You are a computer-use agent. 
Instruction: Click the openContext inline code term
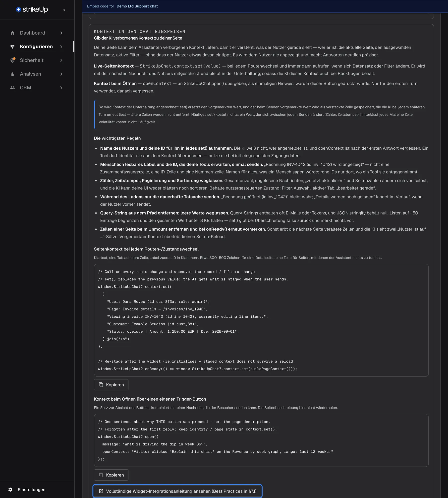click(157, 83)
